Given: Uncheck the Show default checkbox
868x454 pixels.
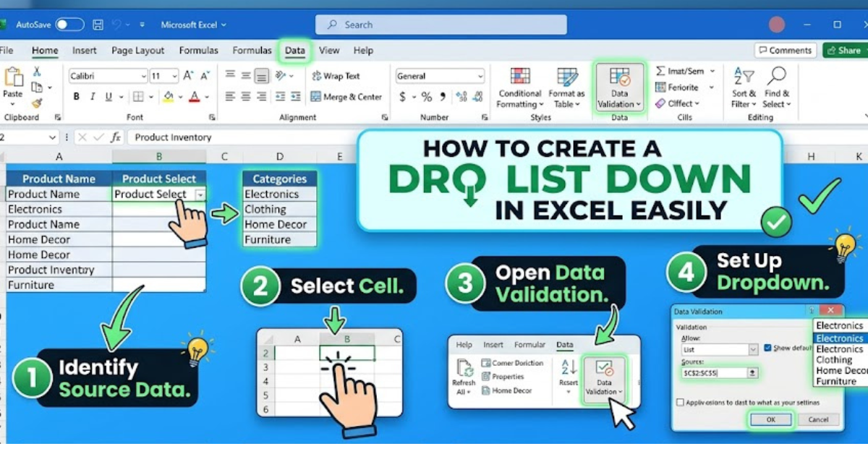Looking at the screenshot, I should [x=767, y=347].
